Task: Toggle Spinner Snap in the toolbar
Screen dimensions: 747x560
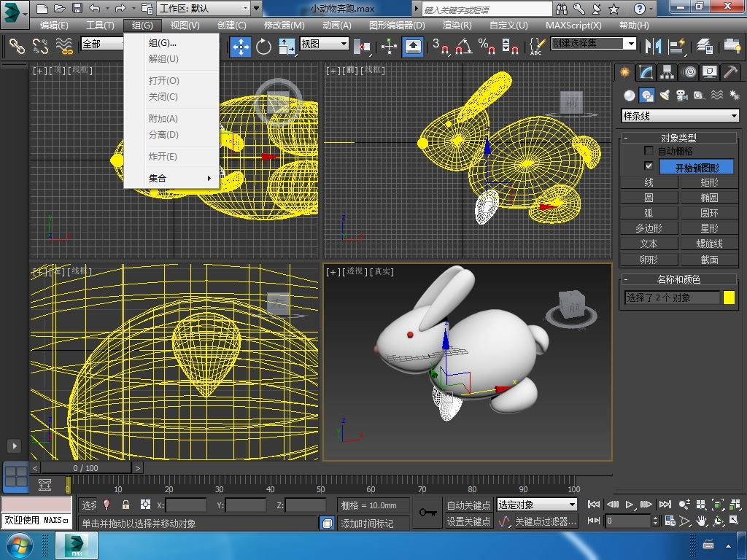Action: click(510, 47)
